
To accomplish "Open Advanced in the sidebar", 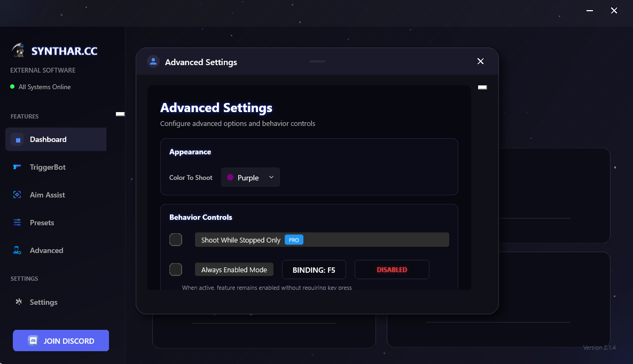I will coord(56,250).
